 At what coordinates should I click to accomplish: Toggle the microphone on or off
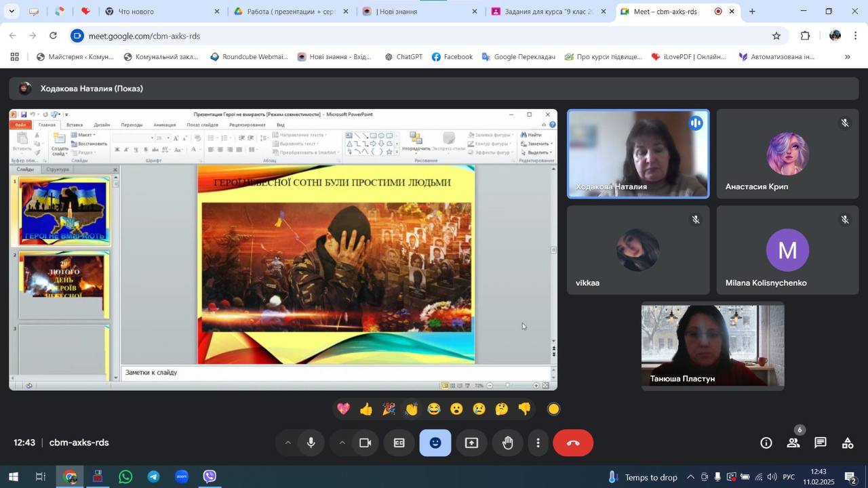pos(311,443)
